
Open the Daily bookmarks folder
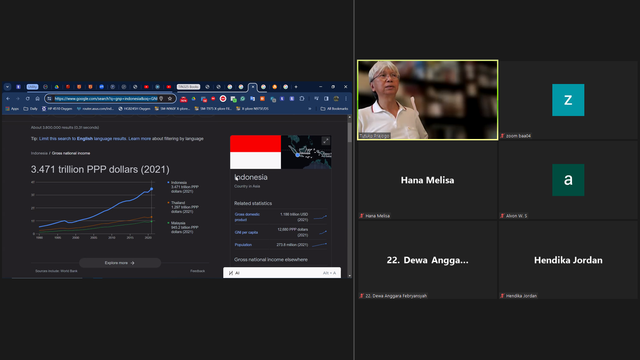pyautogui.click(x=31, y=109)
